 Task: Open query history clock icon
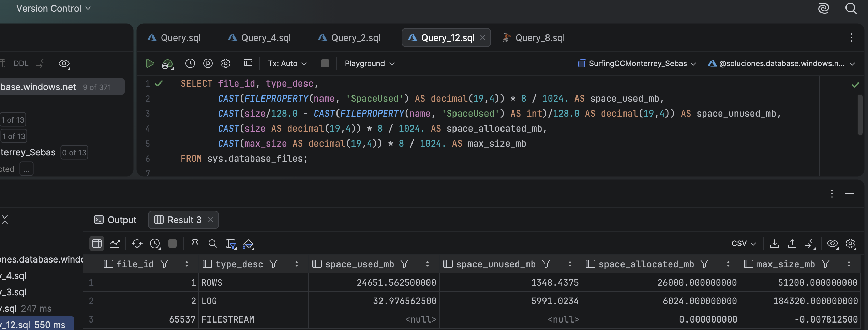[x=190, y=63]
